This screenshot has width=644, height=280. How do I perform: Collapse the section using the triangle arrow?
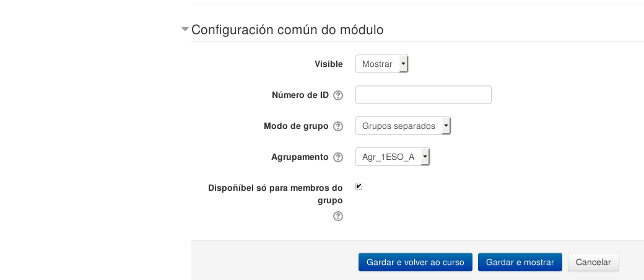[185, 29]
